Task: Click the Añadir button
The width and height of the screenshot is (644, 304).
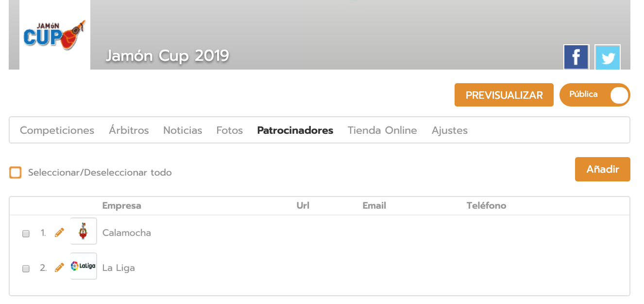Action: [x=602, y=169]
